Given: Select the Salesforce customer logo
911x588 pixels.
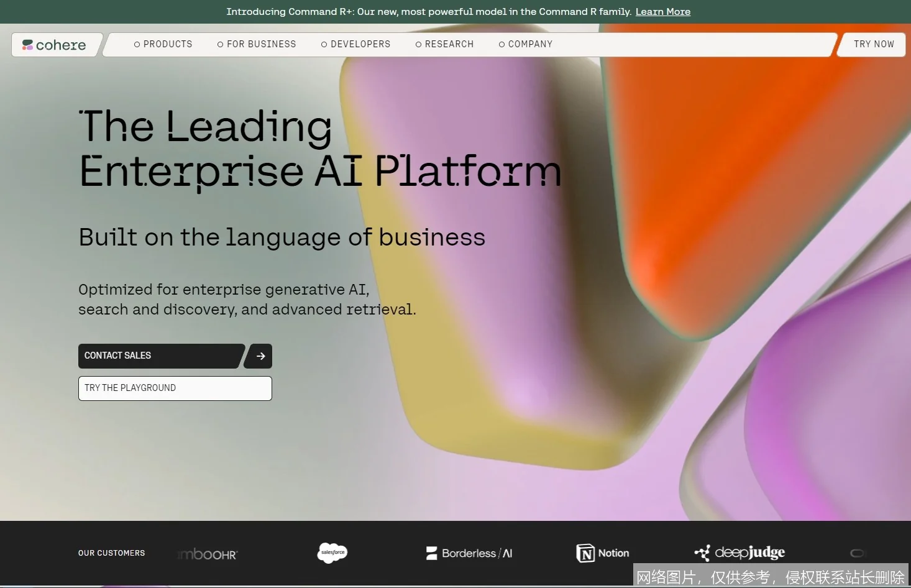Looking at the screenshot, I should 332,553.
